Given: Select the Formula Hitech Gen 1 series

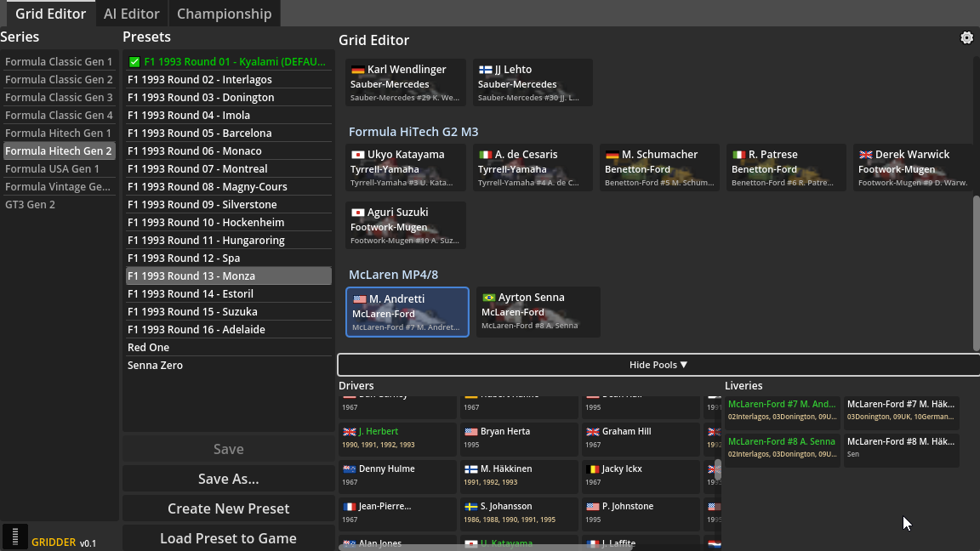Looking at the screenshot, I should pyautogui.click(x=59, y=133).
